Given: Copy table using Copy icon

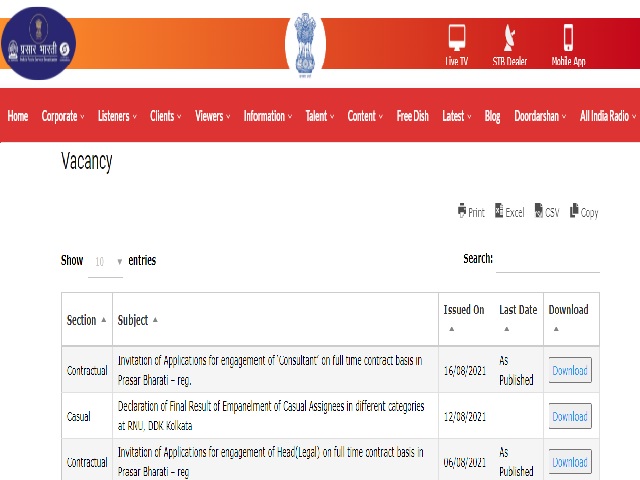Looking at the screenshot, I should point(574,211).
